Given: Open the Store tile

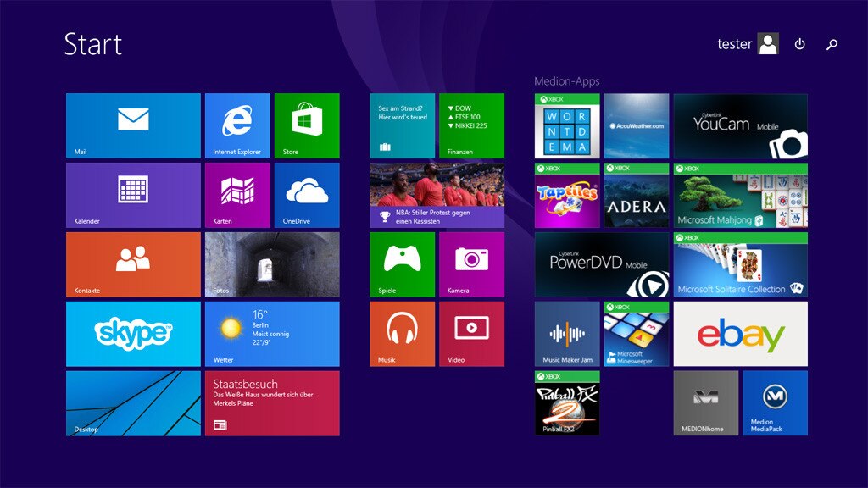Looking at the screenshot, I should coord(306,125).
